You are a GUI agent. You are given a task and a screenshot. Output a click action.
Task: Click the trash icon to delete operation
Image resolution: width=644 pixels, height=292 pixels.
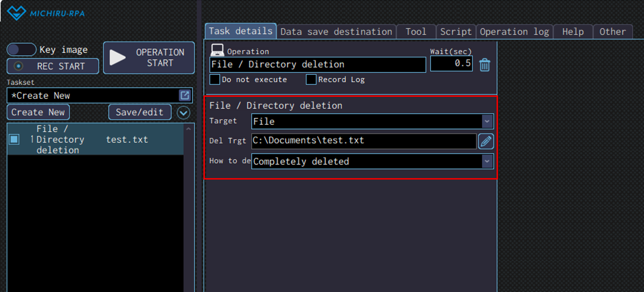485,65
